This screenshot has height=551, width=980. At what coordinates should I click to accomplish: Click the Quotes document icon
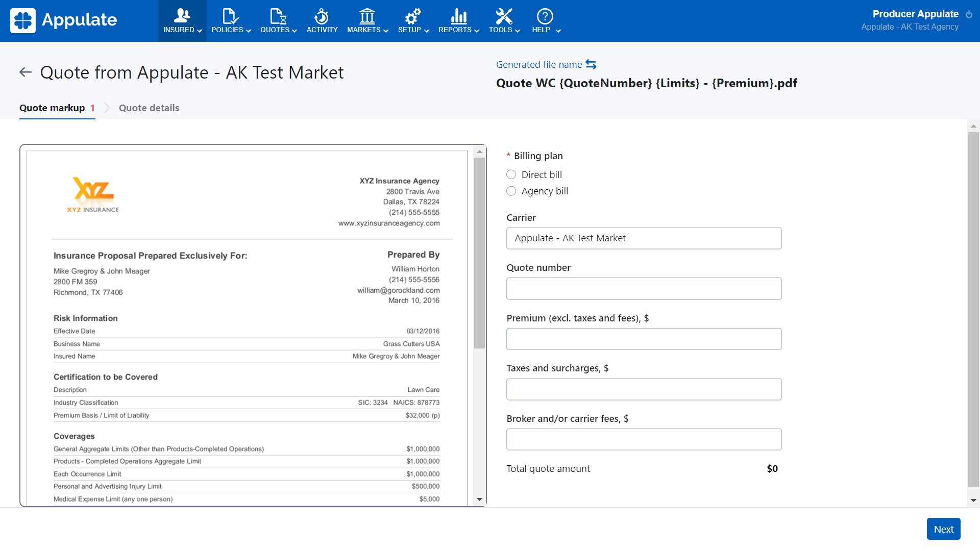278,16
